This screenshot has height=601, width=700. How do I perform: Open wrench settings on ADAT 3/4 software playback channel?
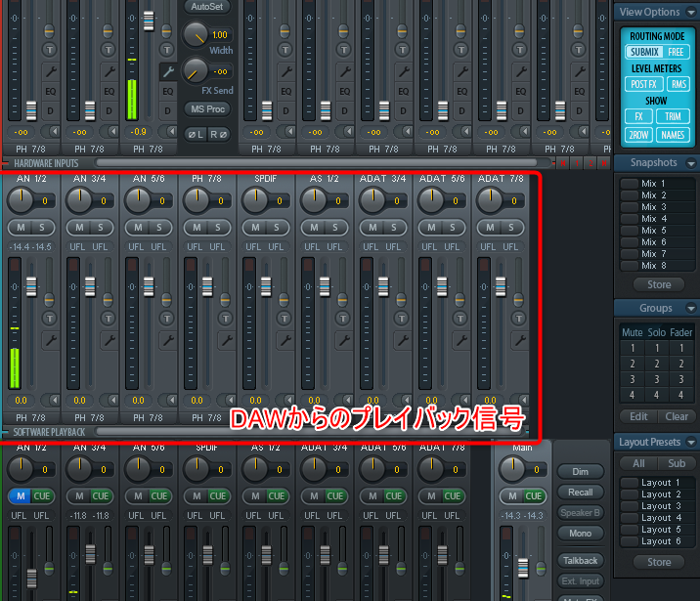point(402,340)
